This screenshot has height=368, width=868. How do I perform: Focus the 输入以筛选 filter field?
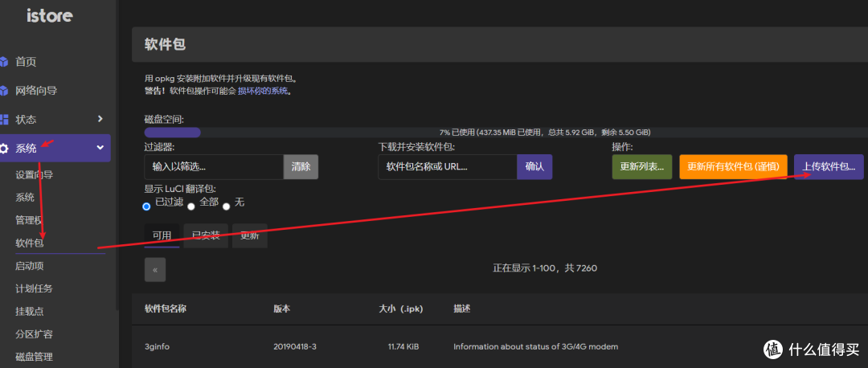[x=214, y=166]
